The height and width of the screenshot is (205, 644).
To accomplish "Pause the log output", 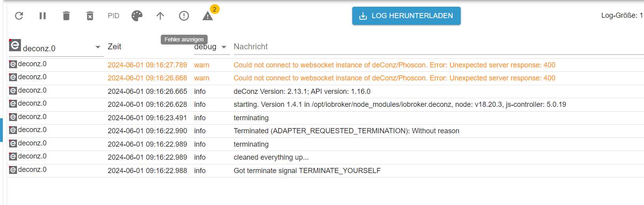I will (x=43, y=16).
